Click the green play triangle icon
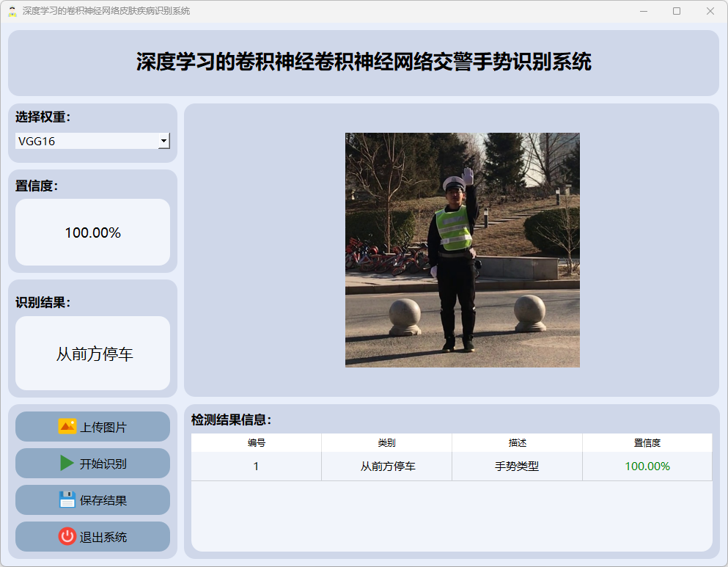Image resolution: width=728 pixels, height=567 pixels. 67,463
